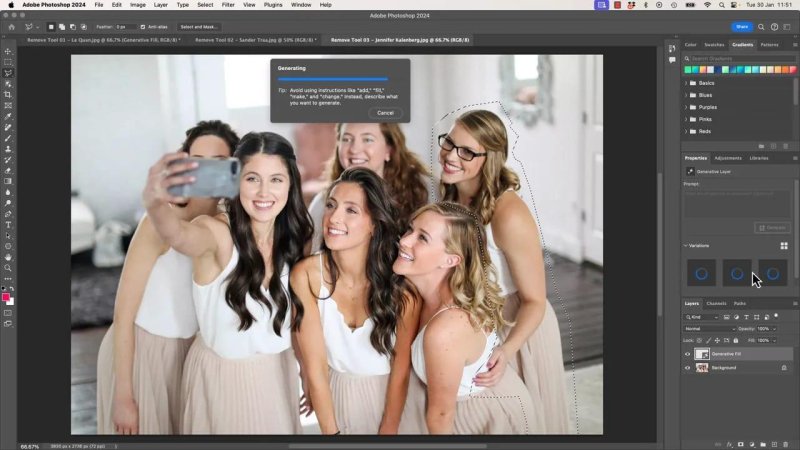
Task: Toggle the Anti-alias checkbox
Action: pyautogui.click(x=143, y=27)
